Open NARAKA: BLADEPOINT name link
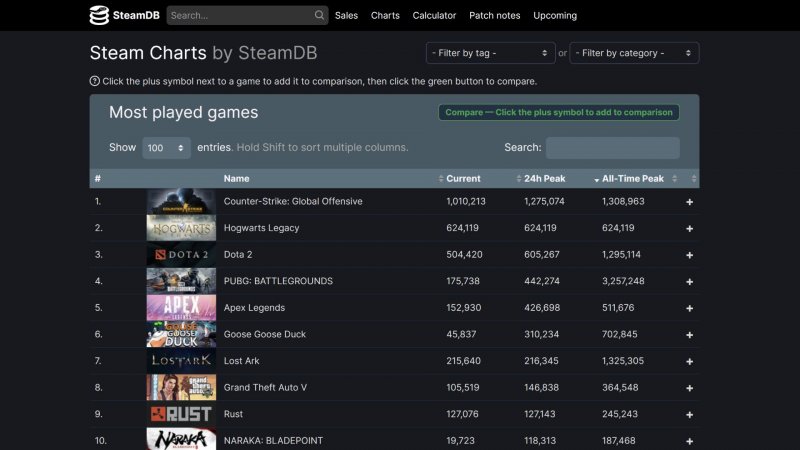The height and width of the screenshot is (450, 800). click(x=273, y=440)
